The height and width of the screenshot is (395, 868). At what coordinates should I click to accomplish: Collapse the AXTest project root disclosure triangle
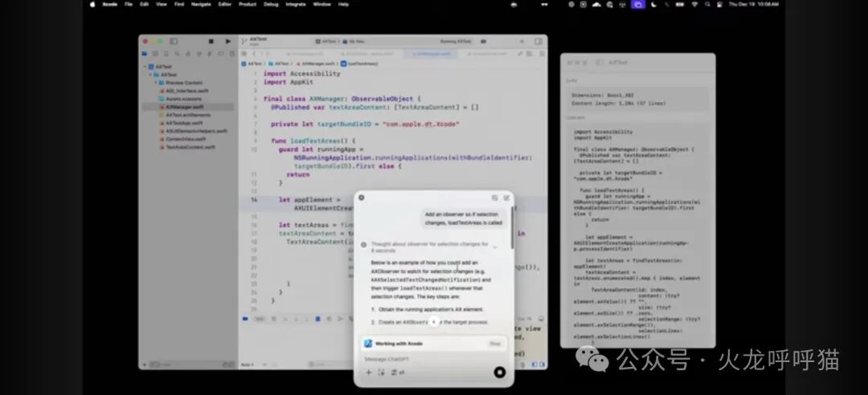pyautogui.click(x=145, y=67)
